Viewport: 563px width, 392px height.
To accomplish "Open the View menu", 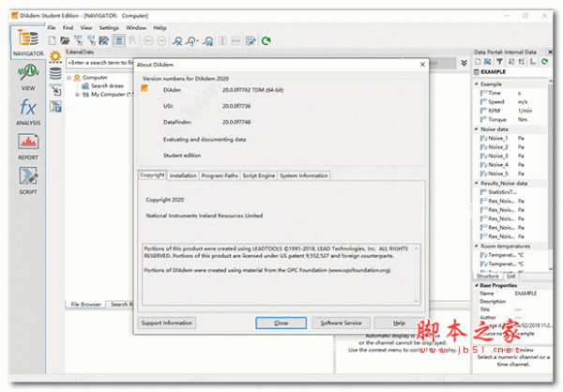I will point(86,27).
